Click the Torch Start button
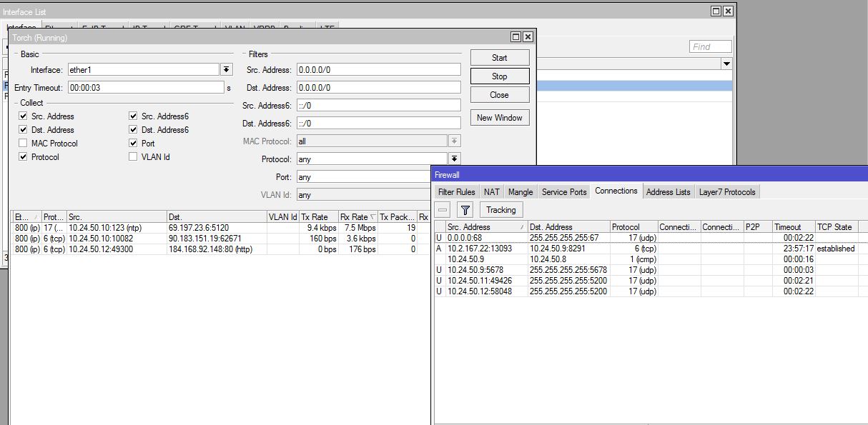Image resolution: width=868 pixels, height=425 pixels. 500,58
